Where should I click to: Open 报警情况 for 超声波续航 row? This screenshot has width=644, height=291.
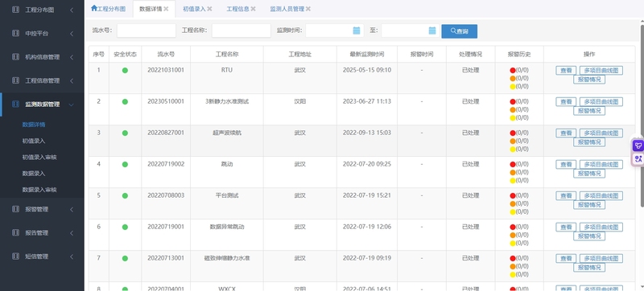coord(589,142)
